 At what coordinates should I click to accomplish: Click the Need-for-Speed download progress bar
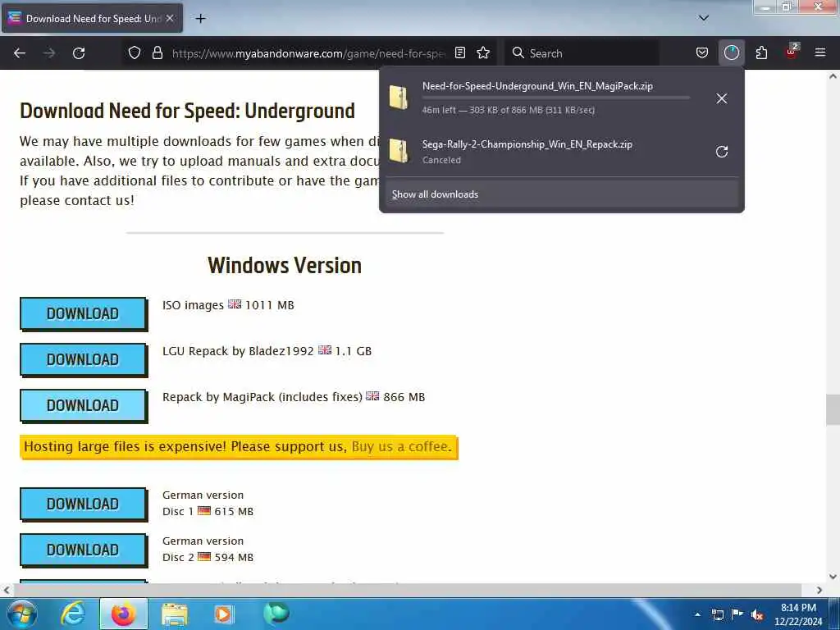coord(555,98)
